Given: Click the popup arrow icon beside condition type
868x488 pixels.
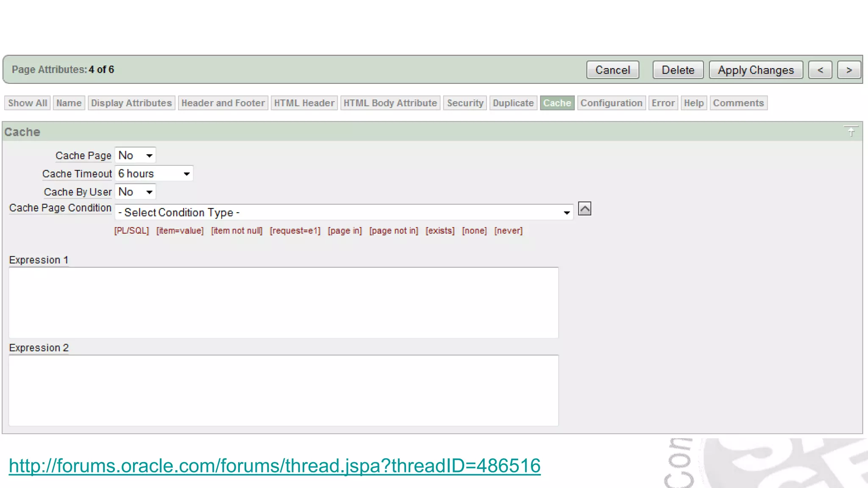Looking at the screenshot, I should pyautogui.click(x=584, y=208).
